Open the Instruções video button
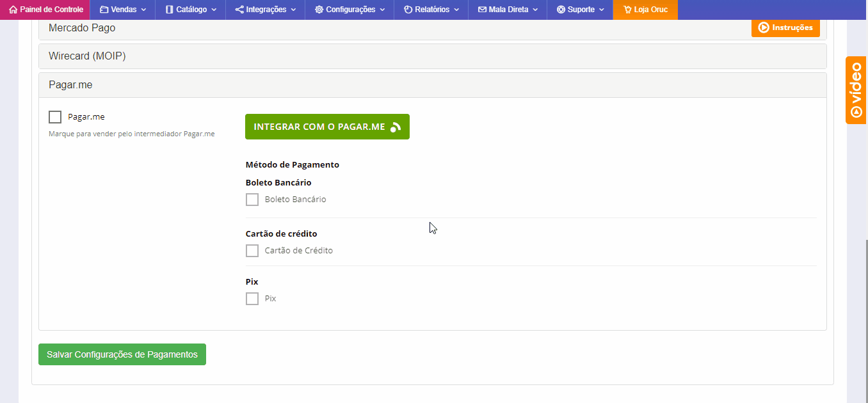Screen dimensions: 868x403 (785, 28)
